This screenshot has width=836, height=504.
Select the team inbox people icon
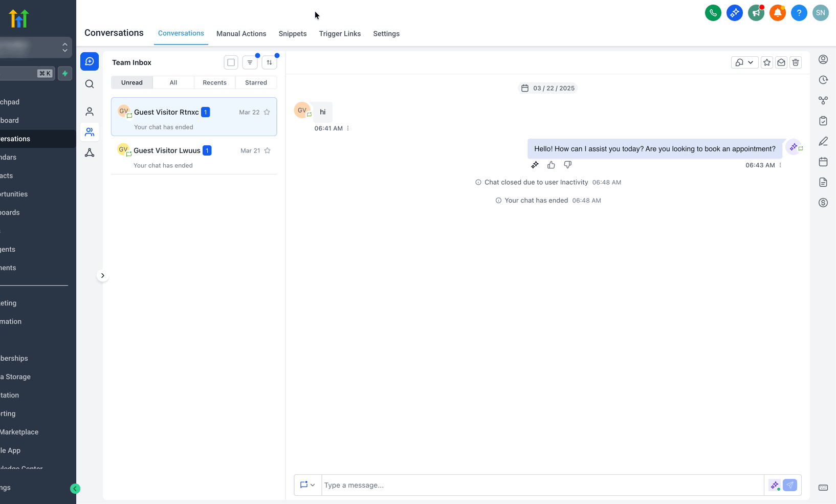point(90,132)
